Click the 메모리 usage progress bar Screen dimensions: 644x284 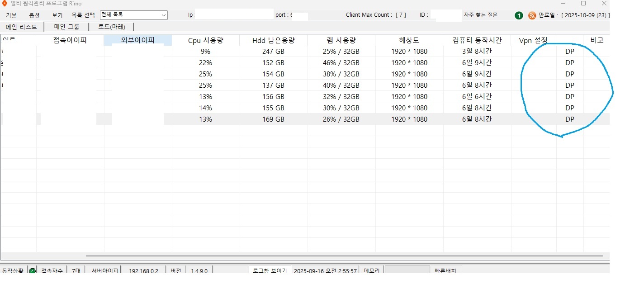(x=407, y=271)
